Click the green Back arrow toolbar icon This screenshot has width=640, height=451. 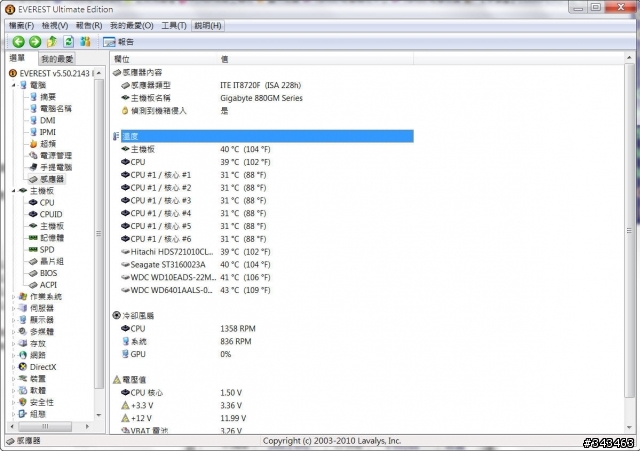point(18,42)
